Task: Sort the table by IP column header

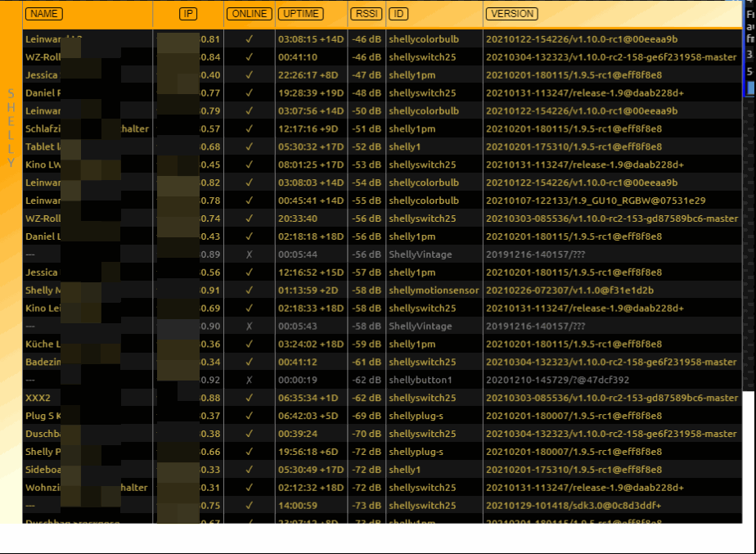Action: coord(188,14)
